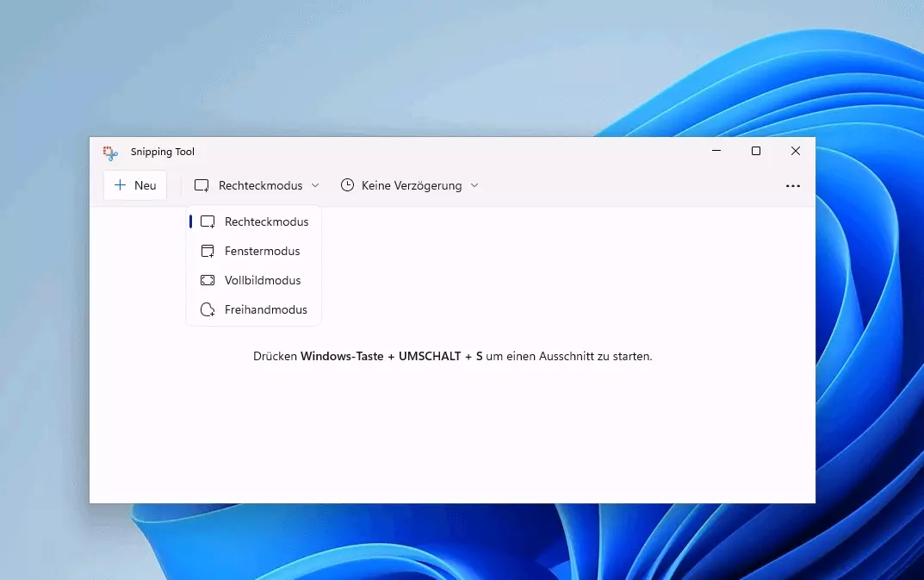Click the clock icon beside Keine Verzögerung

(347, 185)
